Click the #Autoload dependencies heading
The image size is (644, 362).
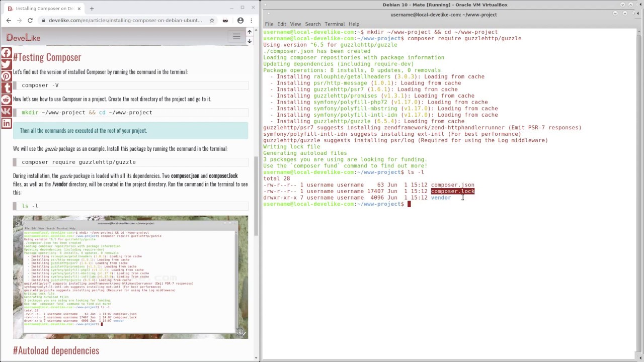pos(56,350)
